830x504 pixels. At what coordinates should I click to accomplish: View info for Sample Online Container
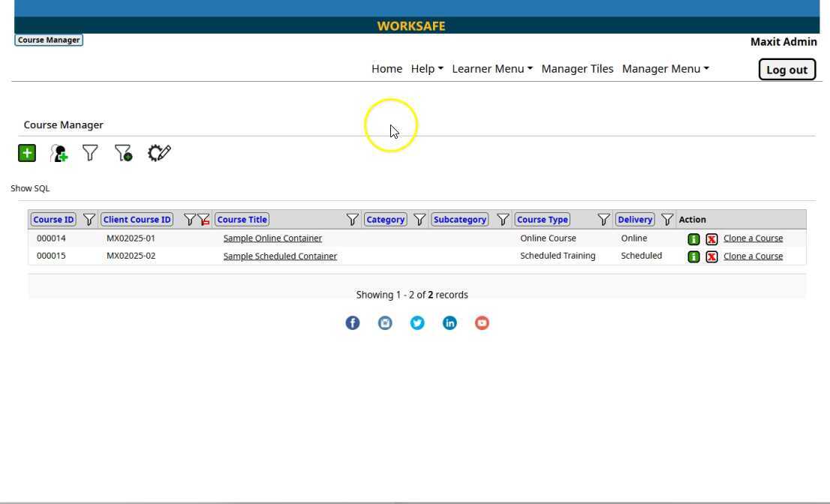693,238
